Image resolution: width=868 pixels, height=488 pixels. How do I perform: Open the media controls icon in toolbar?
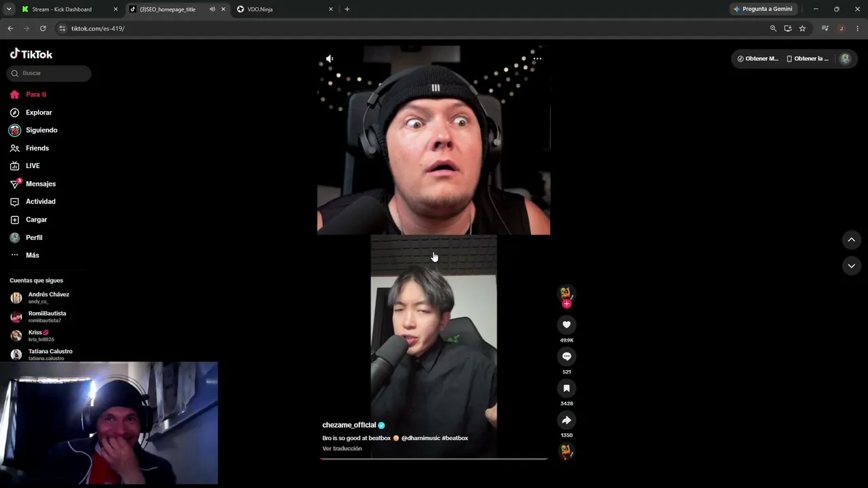(x=825, y=28)
